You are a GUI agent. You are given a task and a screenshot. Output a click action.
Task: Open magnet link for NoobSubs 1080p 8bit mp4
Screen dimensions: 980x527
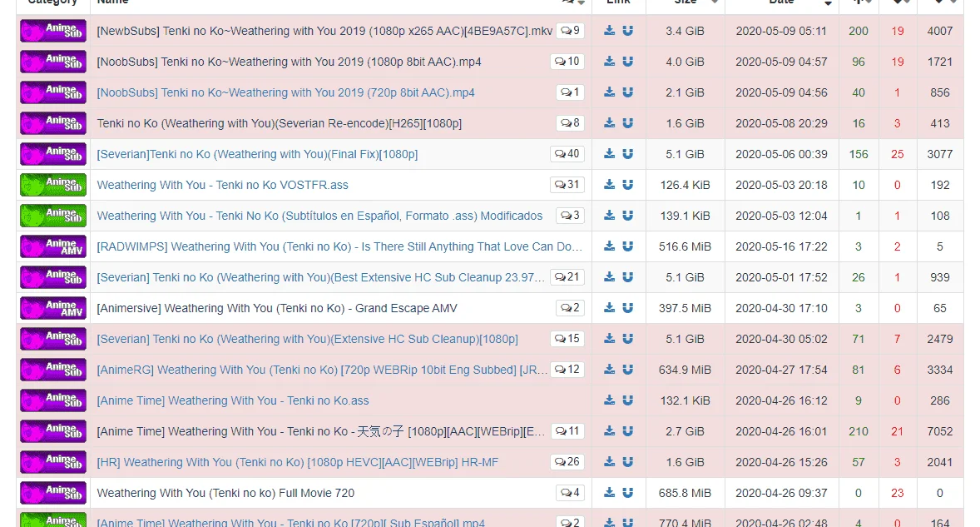628,62
